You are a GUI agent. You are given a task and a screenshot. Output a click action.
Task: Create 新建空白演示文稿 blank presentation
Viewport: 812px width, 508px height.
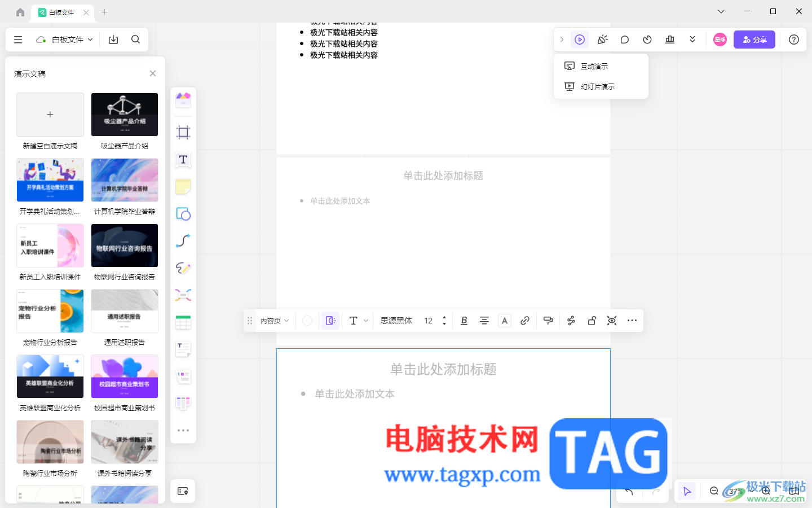[x=50, y=115]
